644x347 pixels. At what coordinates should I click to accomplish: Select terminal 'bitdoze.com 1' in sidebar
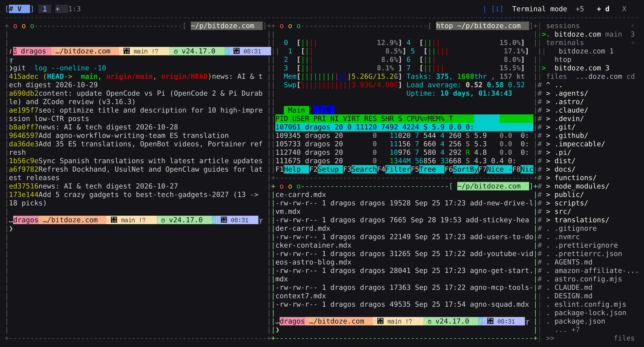pos(586,51)
